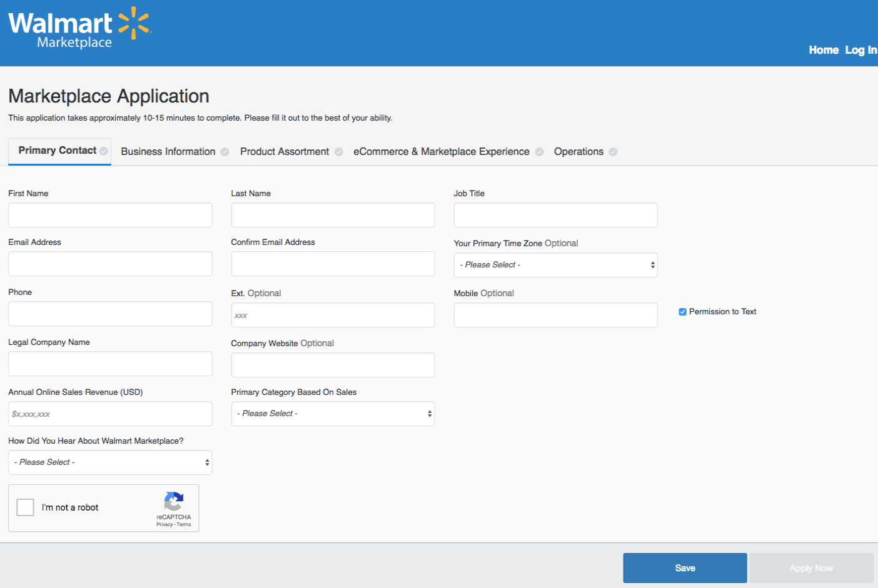The width and height of the screenshot is (878, 588).
Task: Open Primary Category Based On Sales dropdown
Action: pos(333,414)
